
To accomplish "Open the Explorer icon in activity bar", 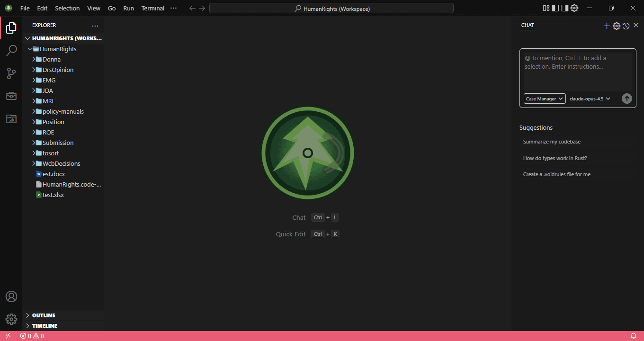I will [11, 27].
